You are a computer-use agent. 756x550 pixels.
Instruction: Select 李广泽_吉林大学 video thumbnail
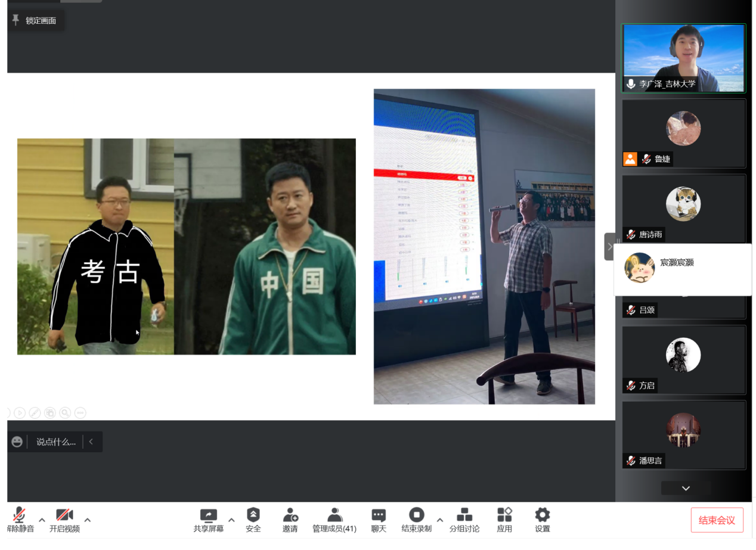point(683,58)
